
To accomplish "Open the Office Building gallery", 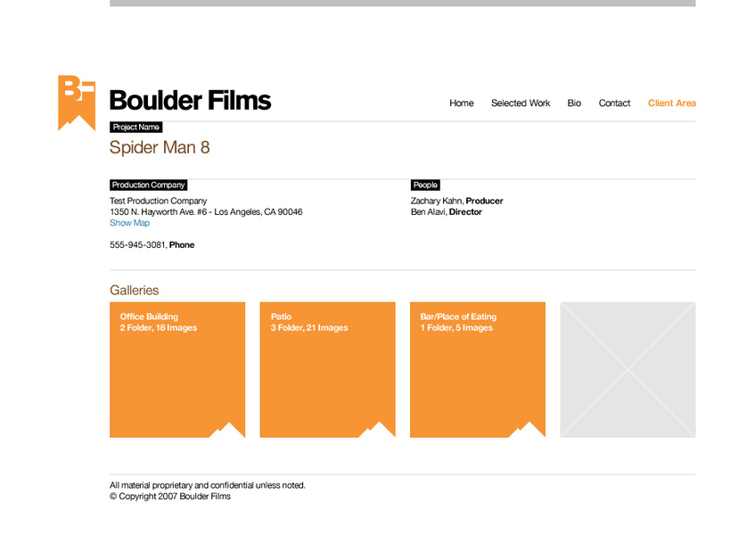I will pos(176,369).
